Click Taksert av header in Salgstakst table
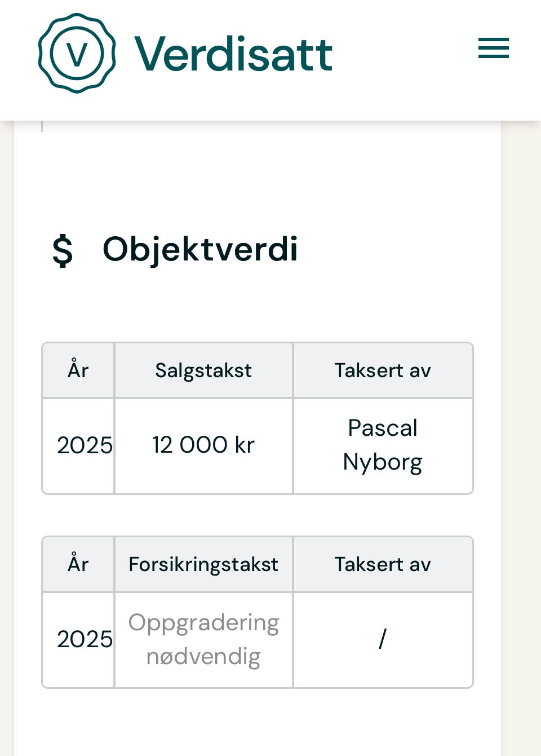Image resolution: width=541 pixels, height=756 pixels. pyautogui.click(x=383, y=370)
